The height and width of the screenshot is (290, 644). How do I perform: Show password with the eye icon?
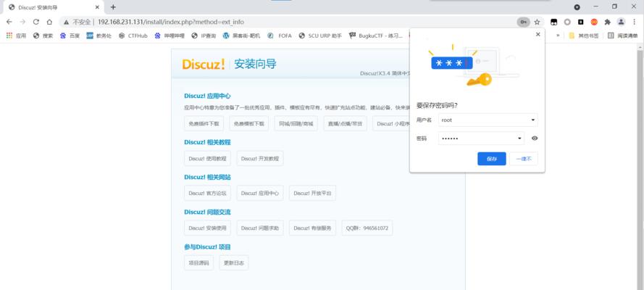[x=535, y=138]
